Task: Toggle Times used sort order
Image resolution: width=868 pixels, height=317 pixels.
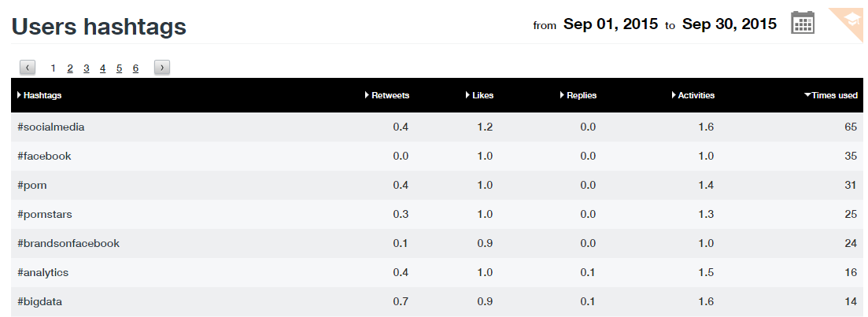Action: [833, 95]
